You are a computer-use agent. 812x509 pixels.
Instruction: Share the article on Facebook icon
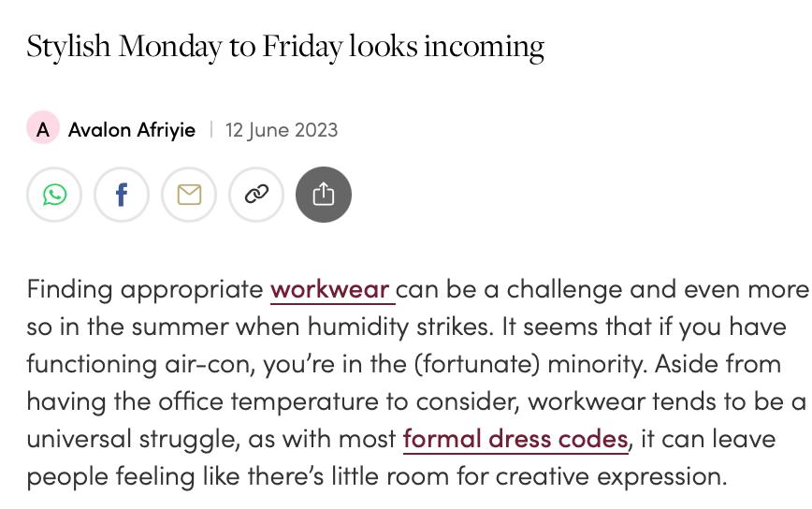(122, 195)
